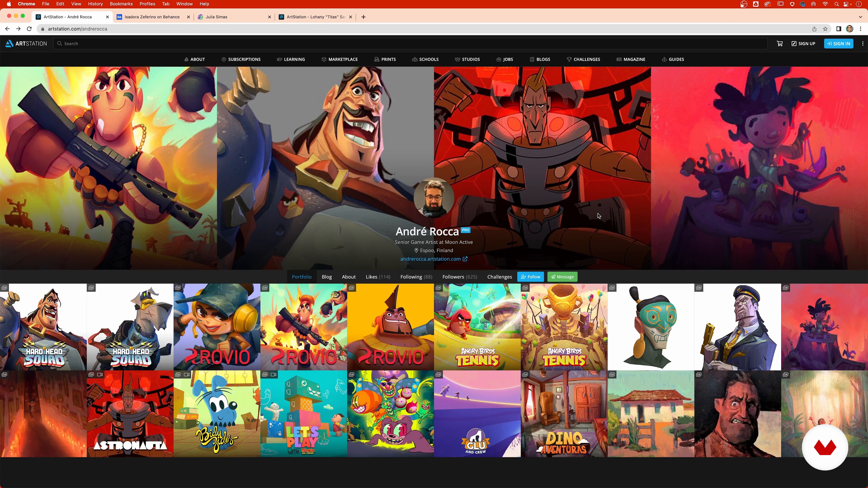Screen dimensions: 868x488
Task: Click the SIGN UP button
Action: (803, 43)
